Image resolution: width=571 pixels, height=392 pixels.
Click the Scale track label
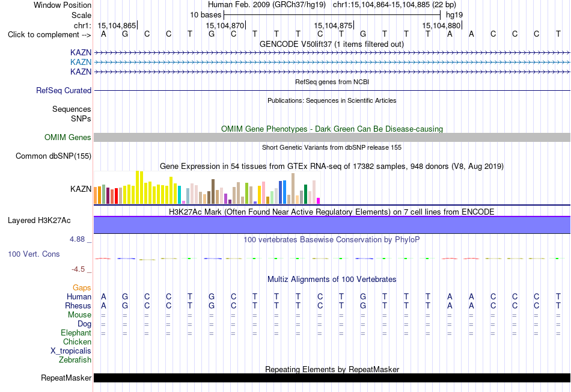[81, 15]
